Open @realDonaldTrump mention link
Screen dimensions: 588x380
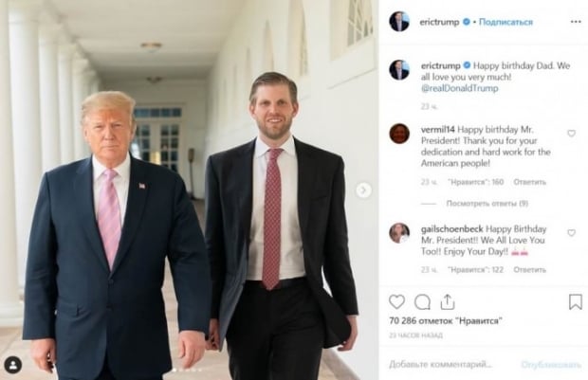point(460,88)
